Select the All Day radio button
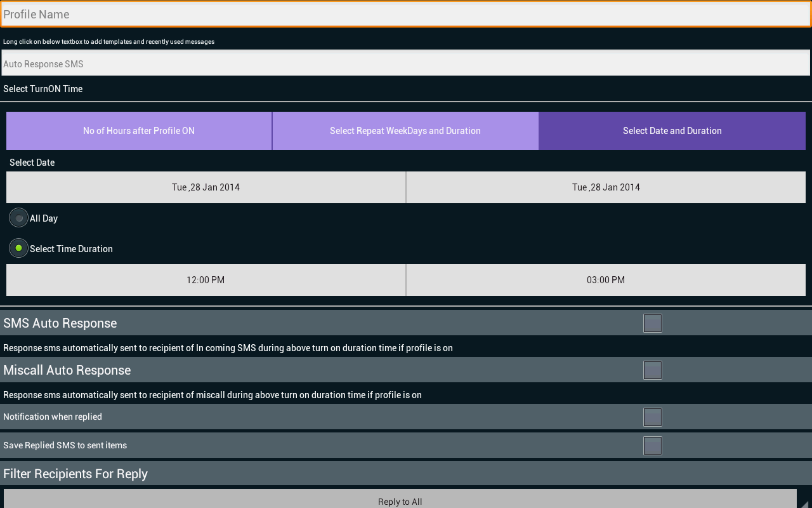The height and width of the screenshot is (508, 812). (19, 218)
